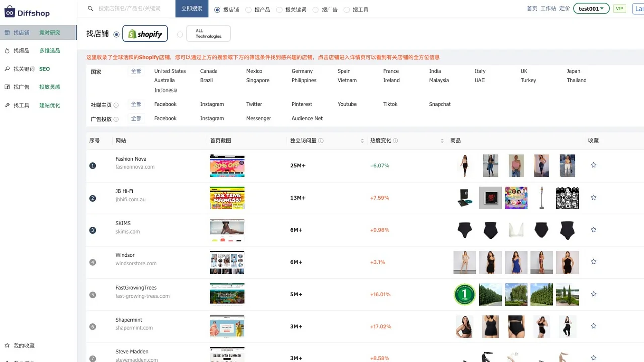Sort the 独立访问量 column
644x362 pixels.
coord(362,141)
